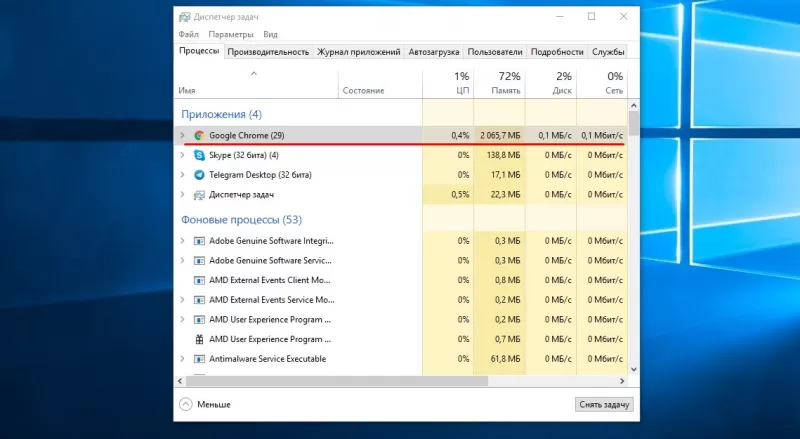
Task: Select the Процессы tab
Action: [x=199, y=51]
